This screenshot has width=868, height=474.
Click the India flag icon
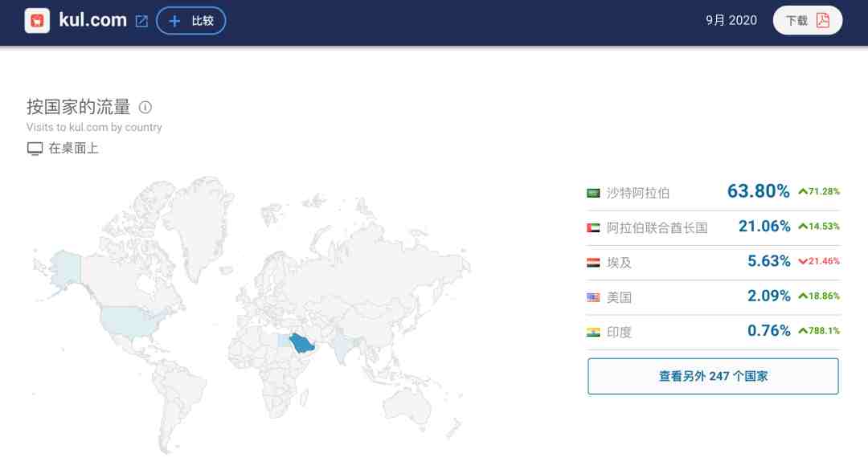point(593,333)
